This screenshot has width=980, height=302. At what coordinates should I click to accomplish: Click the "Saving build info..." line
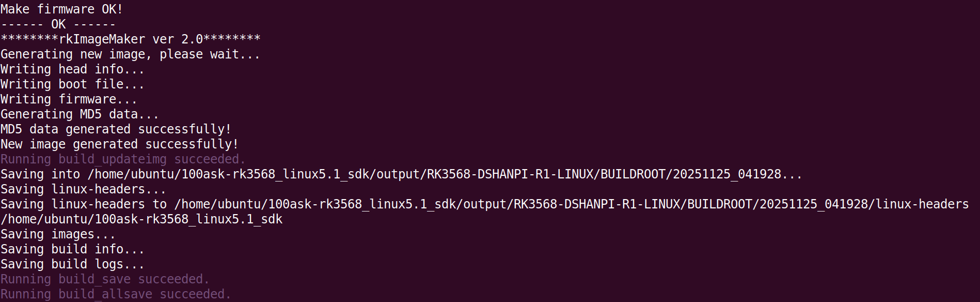pyautogui.click(x=72, y=249)
